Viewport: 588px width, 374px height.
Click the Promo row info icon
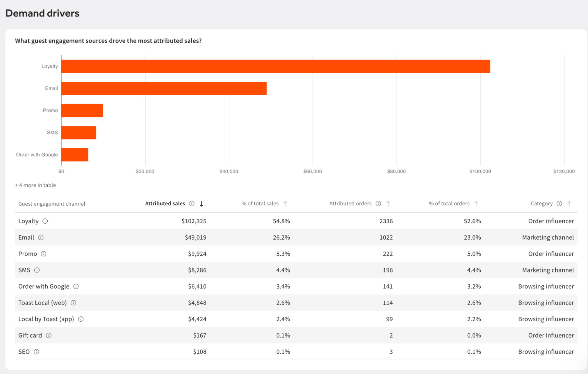coord(44,254)
